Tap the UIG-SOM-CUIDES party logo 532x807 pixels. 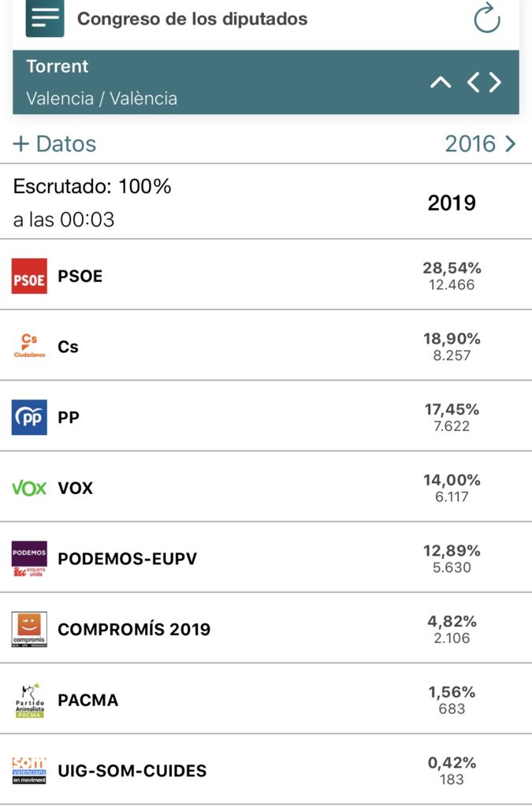pos(29,770)
